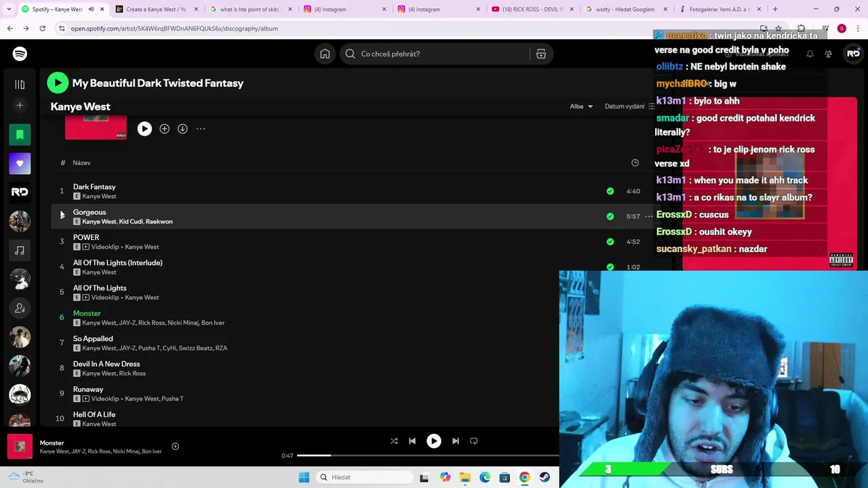Play album with white play button
This screenshot has height=488, width=868.
144,129
